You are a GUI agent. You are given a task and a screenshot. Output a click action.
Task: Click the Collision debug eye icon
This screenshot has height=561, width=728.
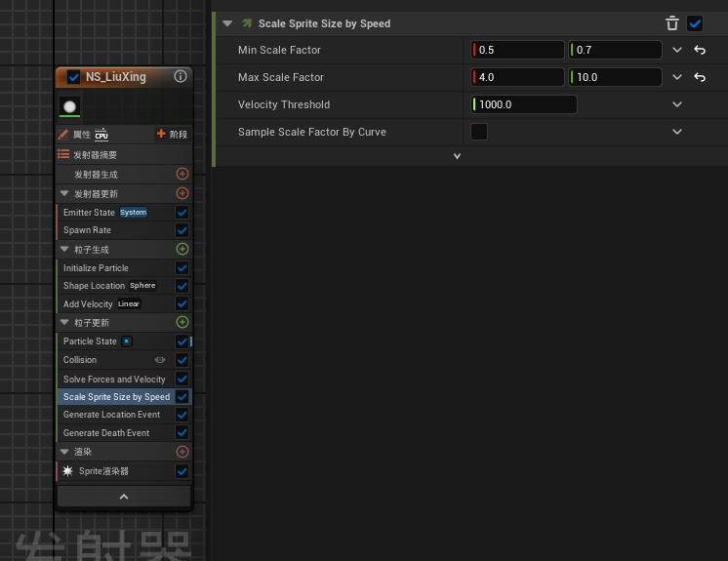tap(160, 360)
